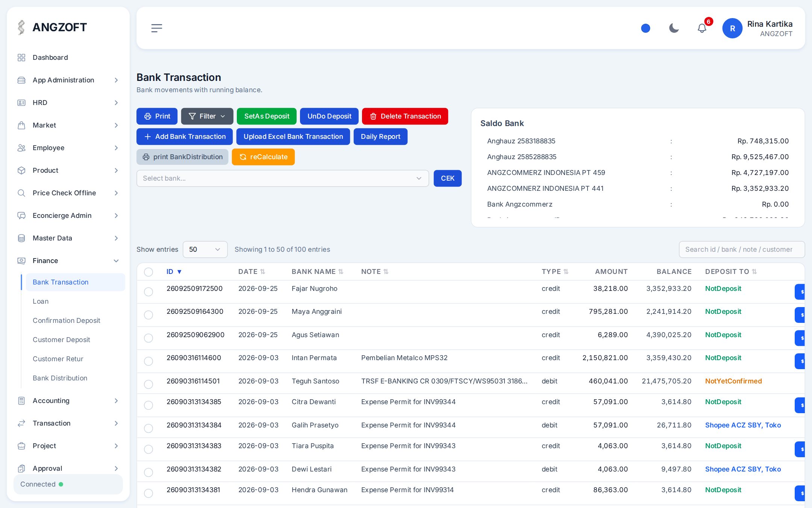
Task: Expand the Approval menu chevron
Action: (116, 468)
